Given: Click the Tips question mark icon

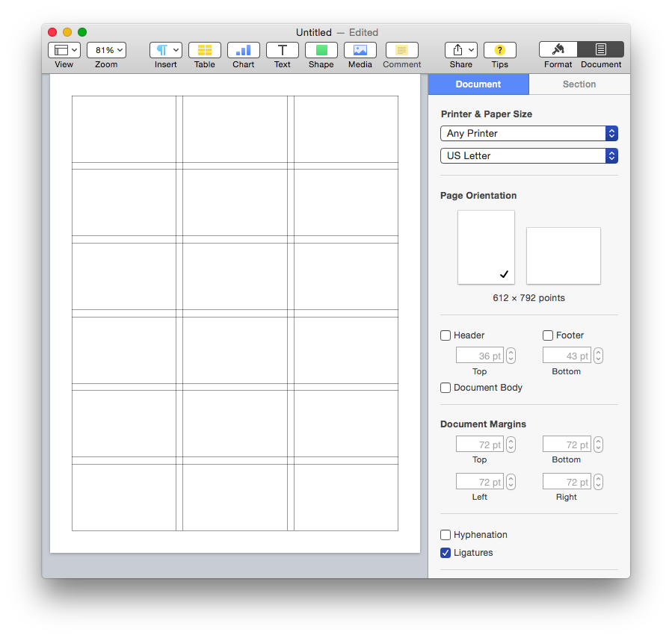Looking at the screenshot, I should (499, 50).
